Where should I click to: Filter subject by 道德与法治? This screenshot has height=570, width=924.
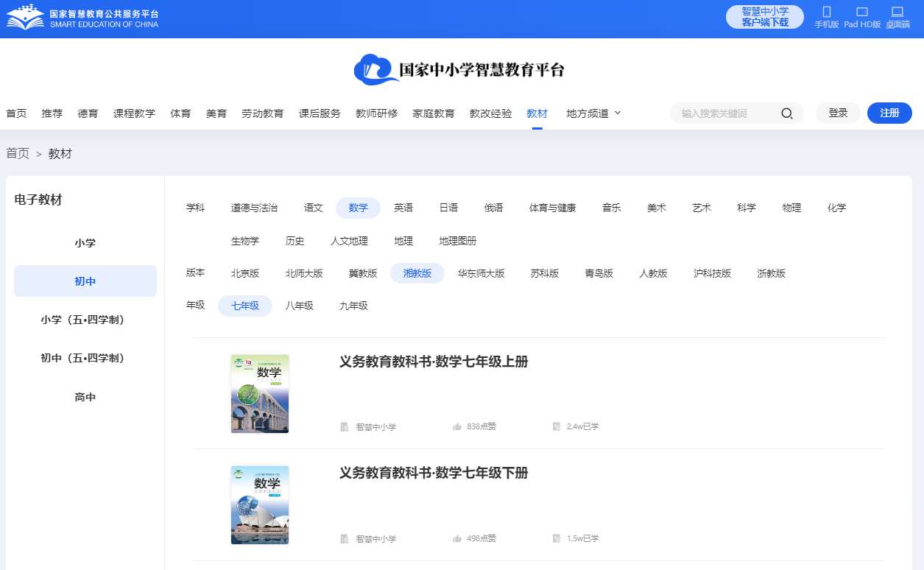click(x=255, y=208)
